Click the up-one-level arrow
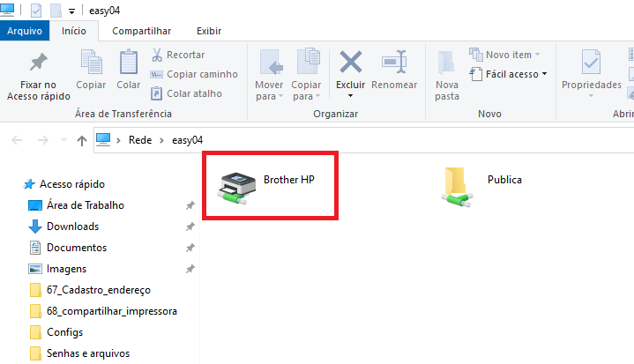 (82, 141)
